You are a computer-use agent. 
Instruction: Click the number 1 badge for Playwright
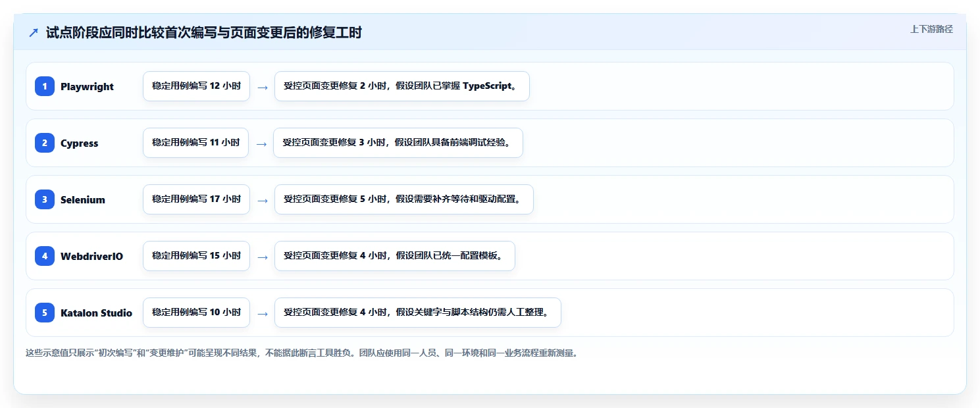pyautogui.click(x=45, y=86)
